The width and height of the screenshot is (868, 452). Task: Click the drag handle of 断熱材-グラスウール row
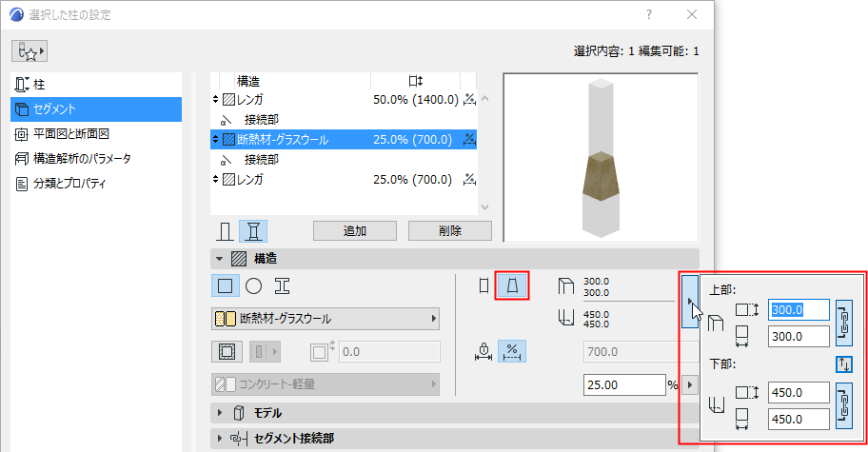[x=215, y=140]
